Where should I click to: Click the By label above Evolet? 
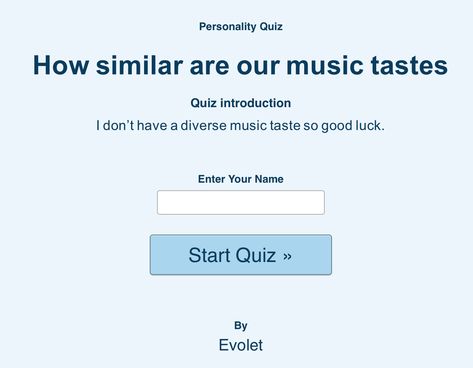coord(241,326)
